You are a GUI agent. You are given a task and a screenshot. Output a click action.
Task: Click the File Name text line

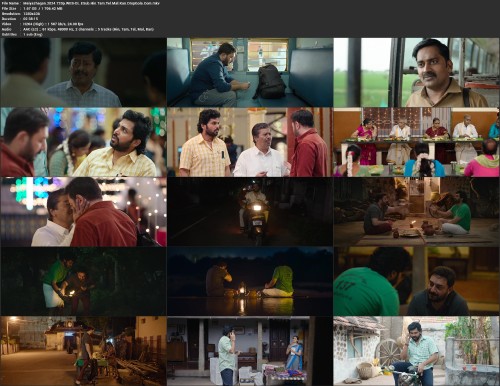coord(81,3)
